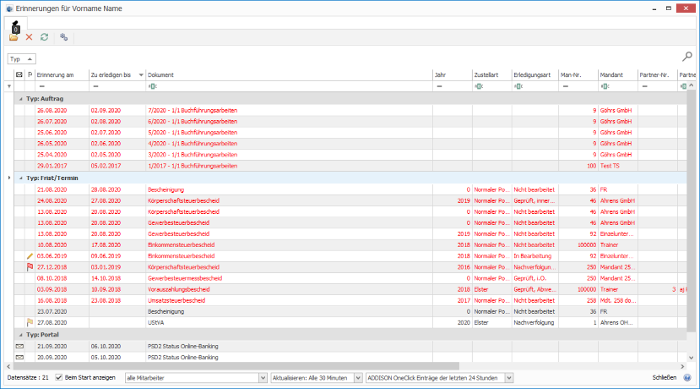Click the Schließen button
Viewport: 700px width, 389px height.
point(664,378)
